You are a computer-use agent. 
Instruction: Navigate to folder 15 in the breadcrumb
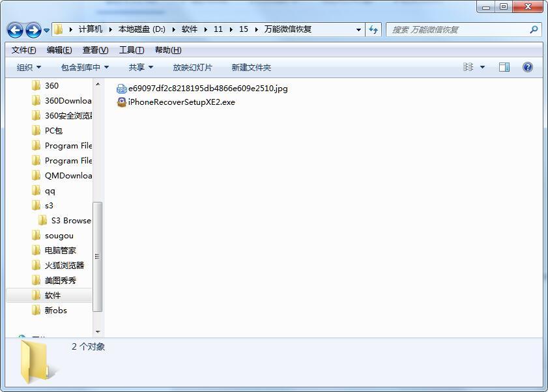point(244,29)
